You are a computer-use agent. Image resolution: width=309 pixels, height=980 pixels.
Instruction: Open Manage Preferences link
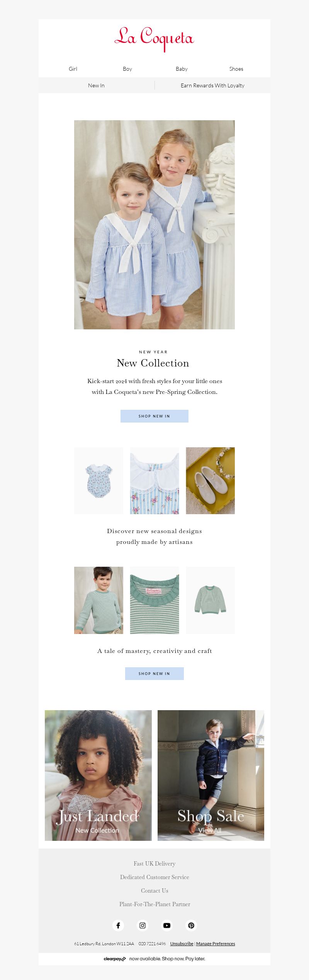click(216, 944)
